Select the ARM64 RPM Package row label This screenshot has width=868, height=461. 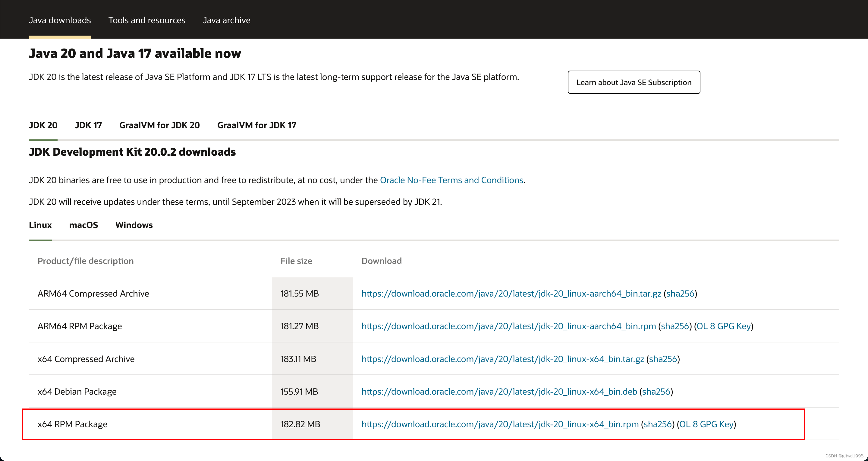click(x=80, y=326)
